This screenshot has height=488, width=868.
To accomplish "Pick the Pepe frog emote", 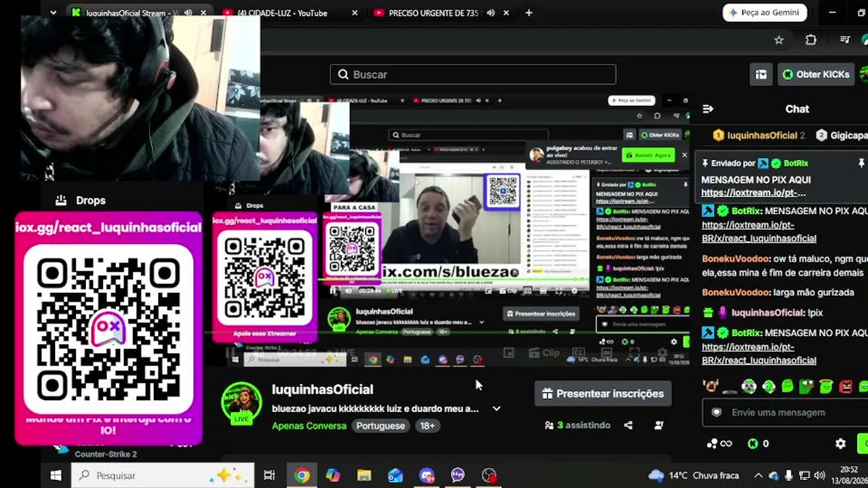I will click(807, 386).
